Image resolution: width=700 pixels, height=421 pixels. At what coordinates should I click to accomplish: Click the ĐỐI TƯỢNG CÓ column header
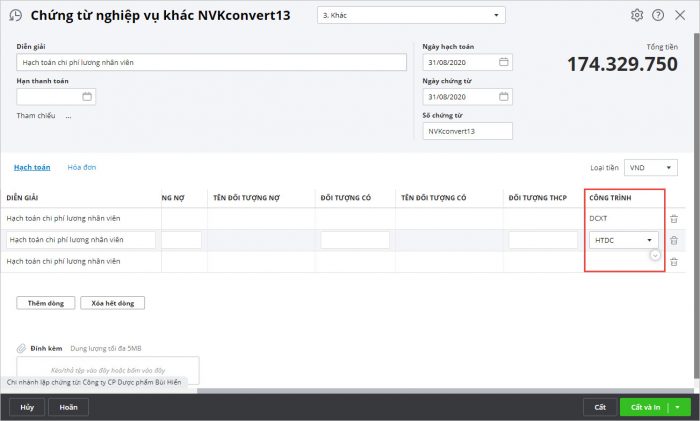point(346,198)
